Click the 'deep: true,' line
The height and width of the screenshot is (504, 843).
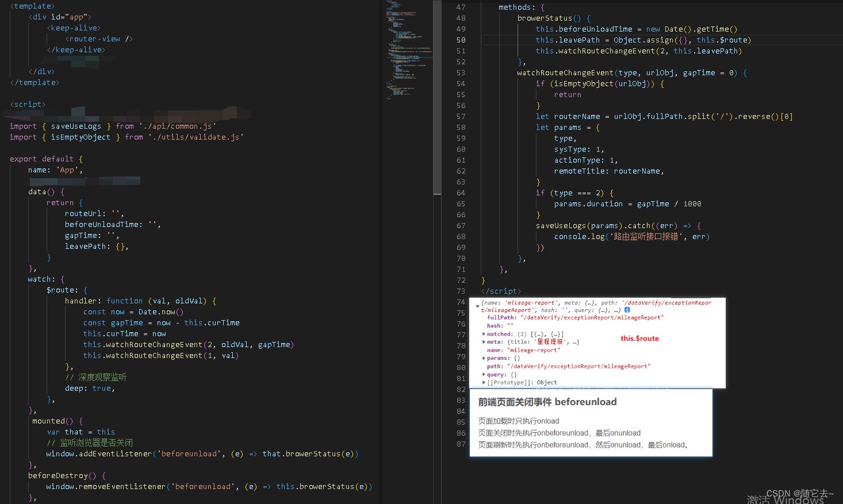pyautogui.click(x=90, y=388)
